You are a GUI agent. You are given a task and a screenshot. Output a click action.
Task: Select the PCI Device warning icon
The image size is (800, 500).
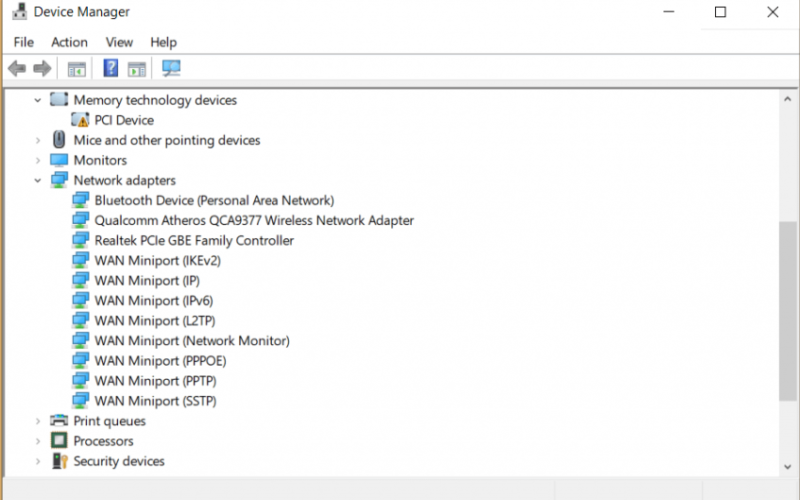(80, 120)
